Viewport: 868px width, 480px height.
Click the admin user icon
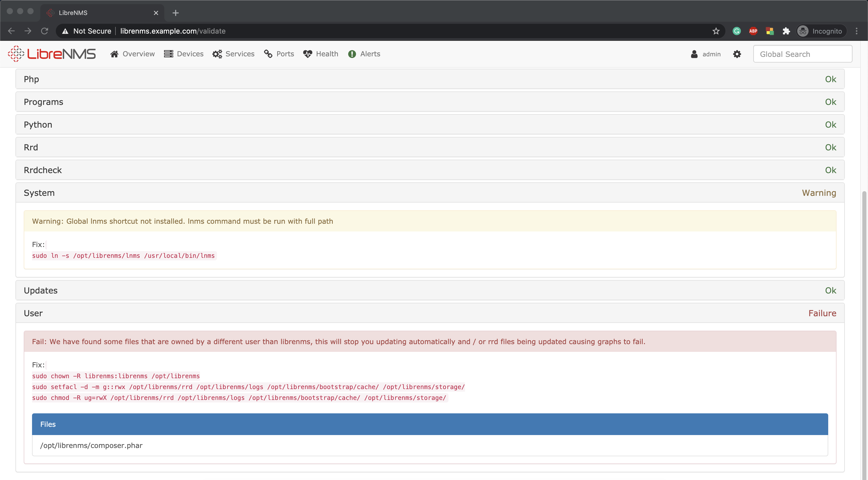pyautogui.click(x=694, y=54)
